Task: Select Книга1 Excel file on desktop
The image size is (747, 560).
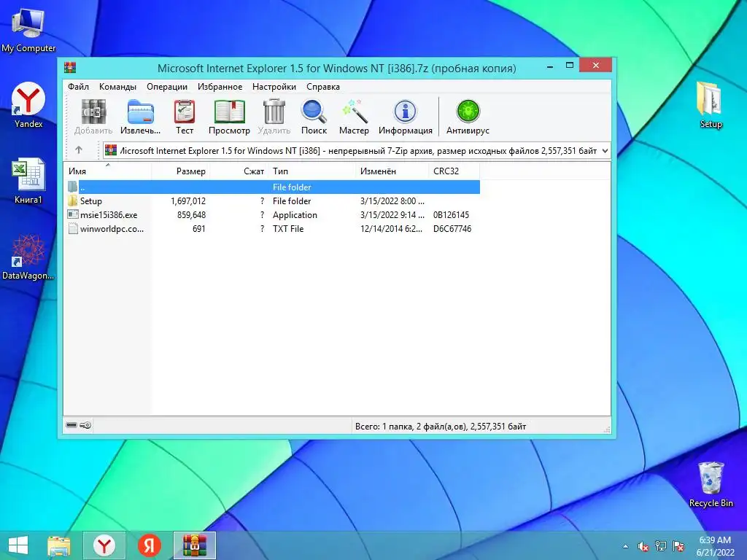Action: (28, 181)
